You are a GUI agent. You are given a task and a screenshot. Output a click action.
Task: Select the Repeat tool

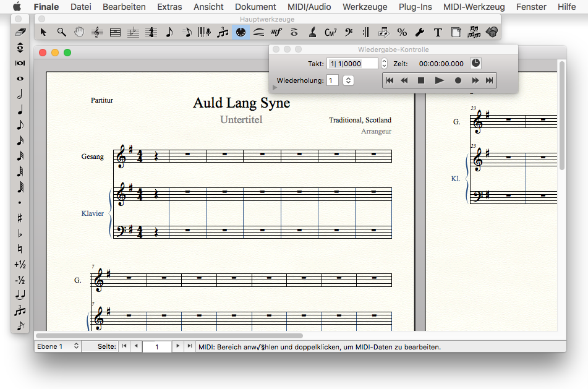(x=366, y=32)
